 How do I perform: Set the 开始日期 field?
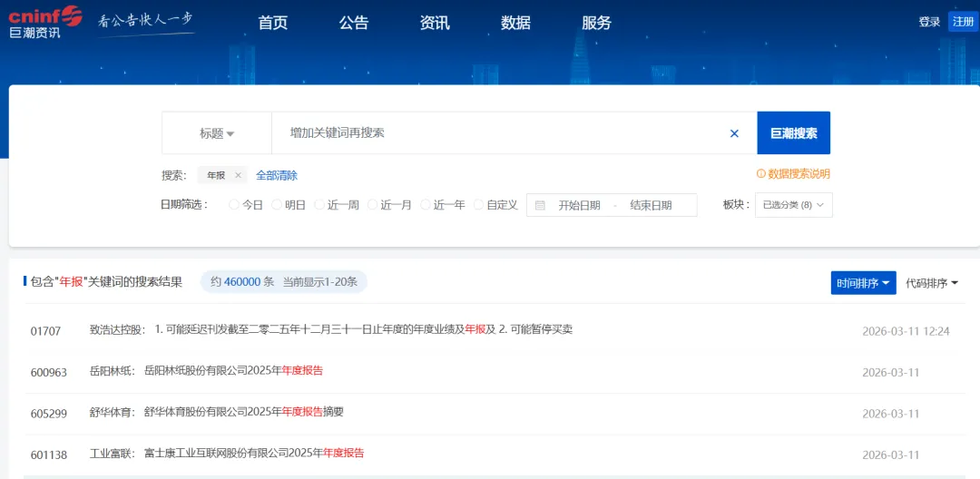579,205
